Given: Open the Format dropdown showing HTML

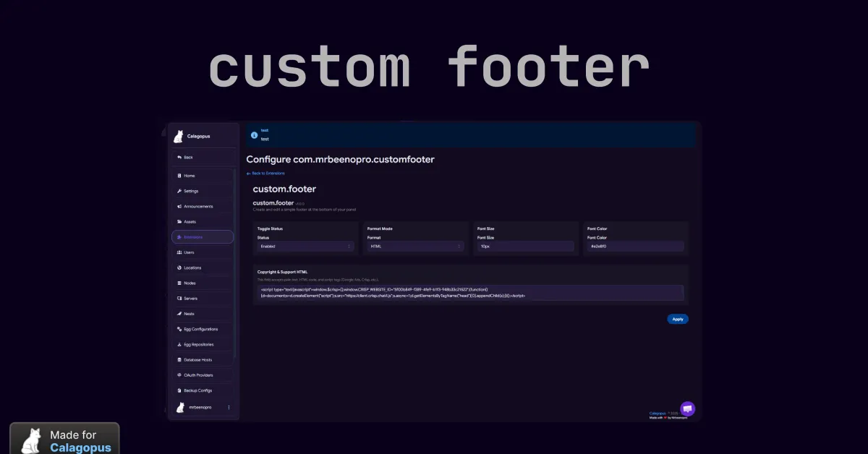Looking at the screenshot, I should click(x=415, y=247).
